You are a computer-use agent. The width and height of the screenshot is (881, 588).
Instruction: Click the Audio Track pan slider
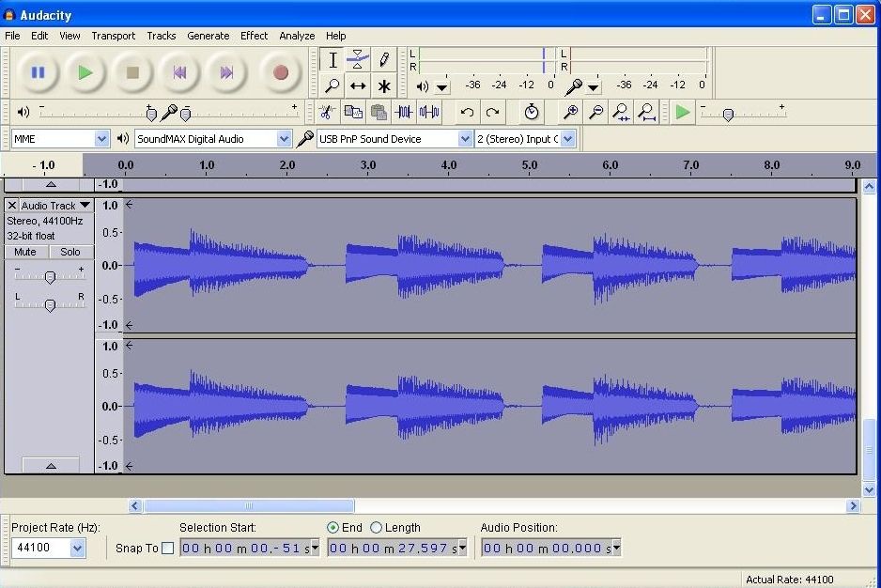(50, 304)
